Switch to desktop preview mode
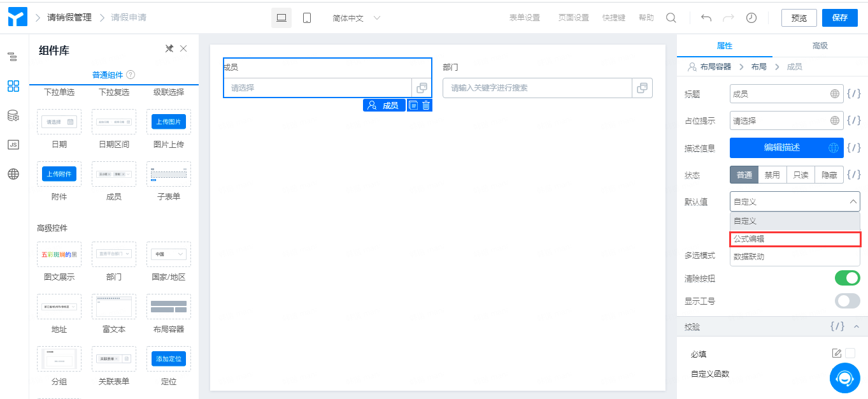 (281, 18)
